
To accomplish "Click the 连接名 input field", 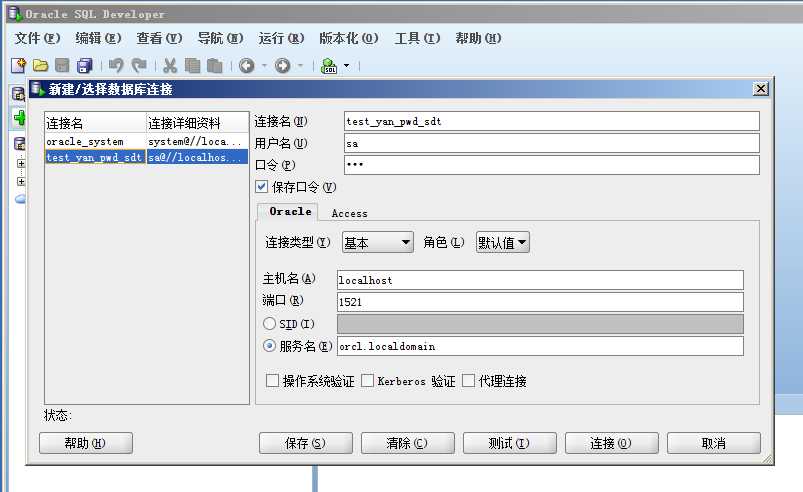I will click(x=552, y=121).
